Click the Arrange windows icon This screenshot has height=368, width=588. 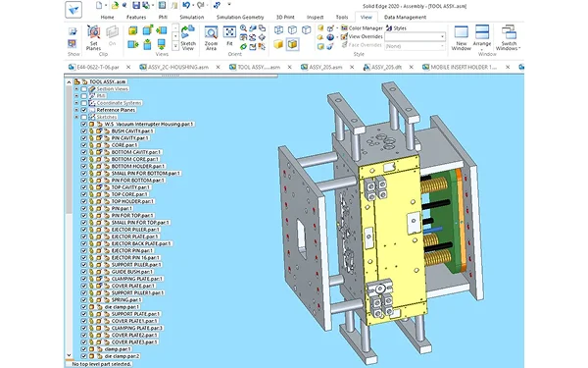[x=482, y=37]
